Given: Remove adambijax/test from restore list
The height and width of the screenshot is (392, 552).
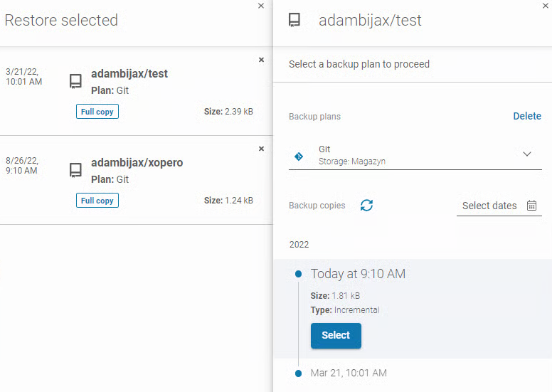Looking at the screenshot, I should 261,60.
